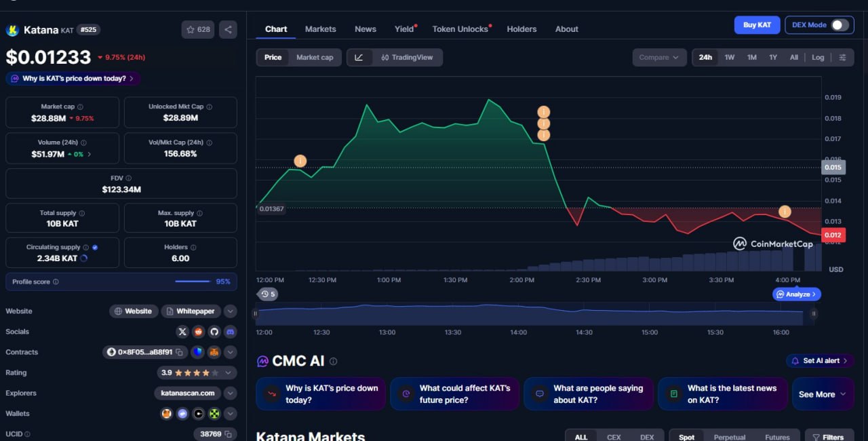Expand the See More AI questions
Image resolution: width=868 pixels, height=441 pixels.
pos(823,394)
